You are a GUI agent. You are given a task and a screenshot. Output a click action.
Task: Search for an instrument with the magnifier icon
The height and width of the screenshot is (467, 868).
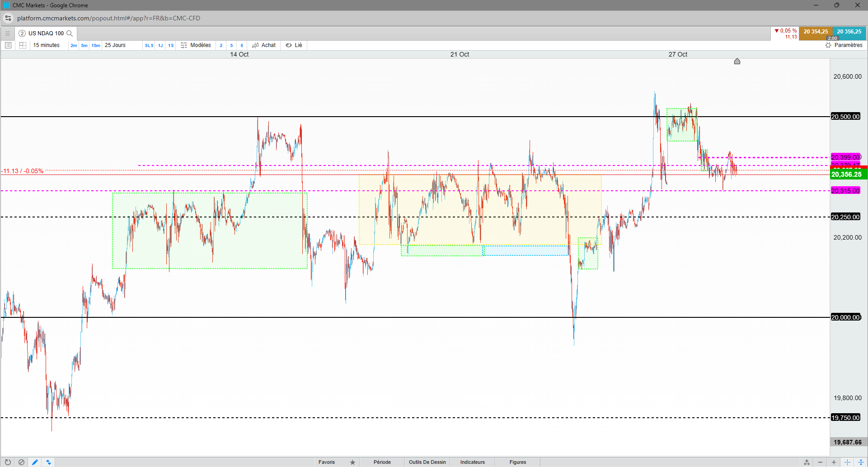70,33
